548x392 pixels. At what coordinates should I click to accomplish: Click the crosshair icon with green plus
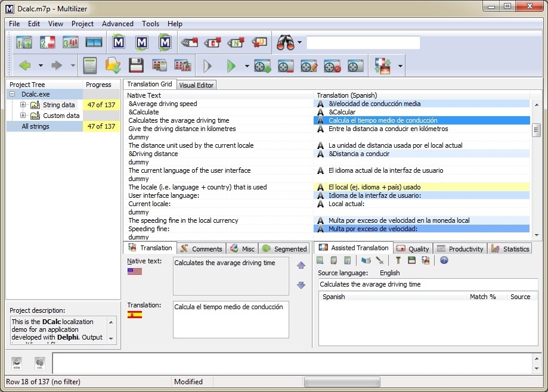click(x=262, y=66)
